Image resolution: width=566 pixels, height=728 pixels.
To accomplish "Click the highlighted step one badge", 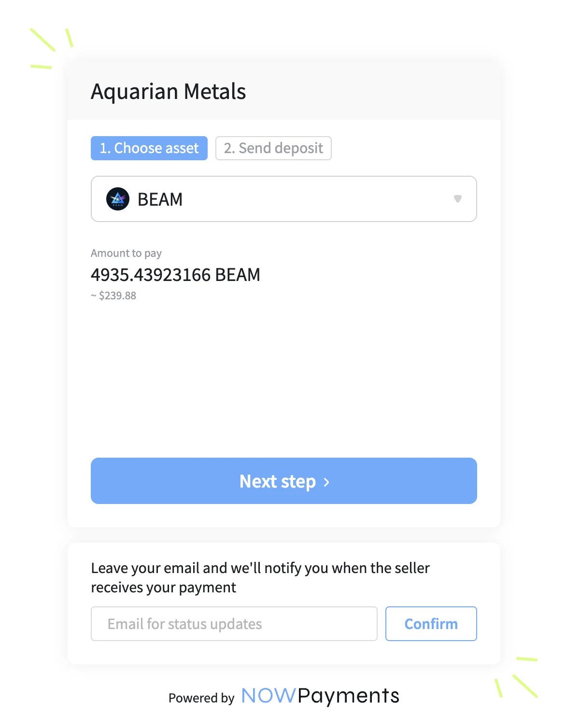I will [x=149, y=148].
